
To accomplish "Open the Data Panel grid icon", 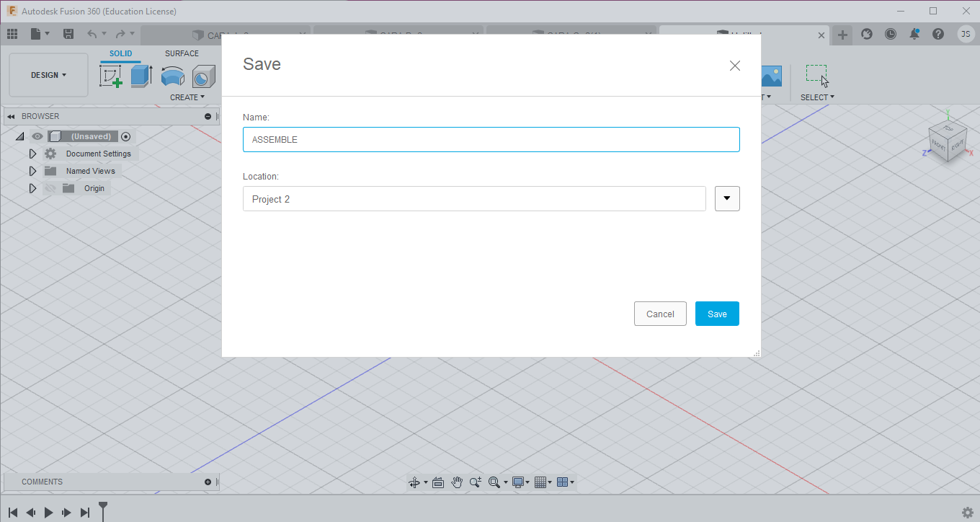I will coord(12,34).
